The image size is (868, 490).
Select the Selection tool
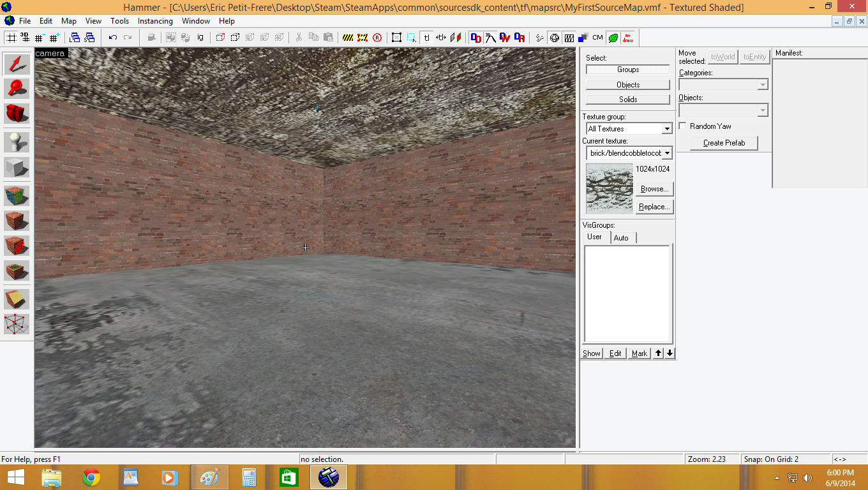click(15, 63)
